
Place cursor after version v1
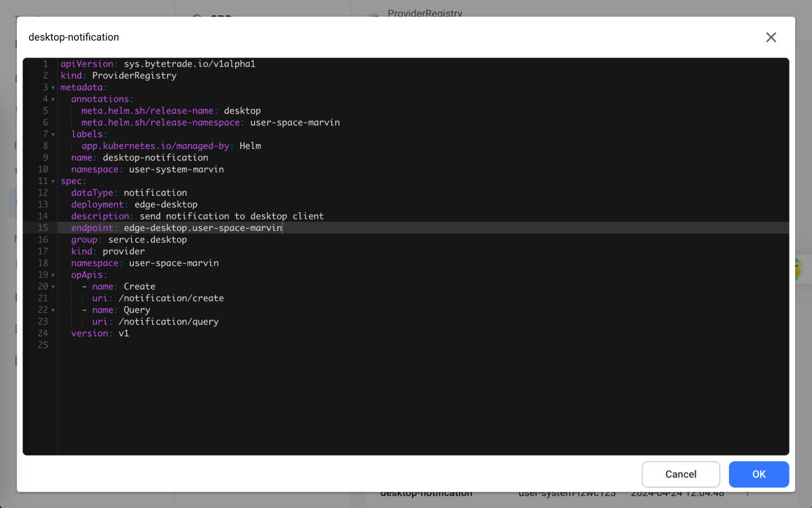(129, 334)
